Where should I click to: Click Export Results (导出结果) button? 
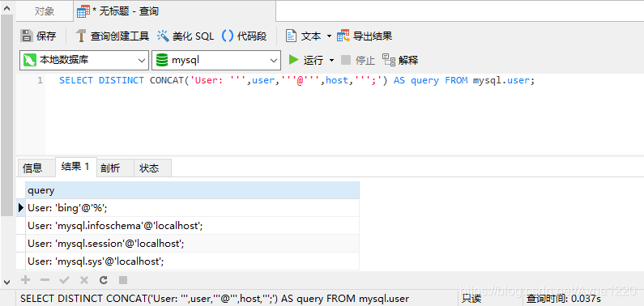[365, 36]
